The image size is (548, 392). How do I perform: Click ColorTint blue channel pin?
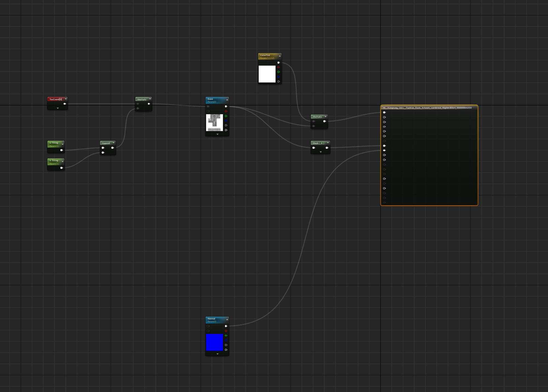(279, 77)
